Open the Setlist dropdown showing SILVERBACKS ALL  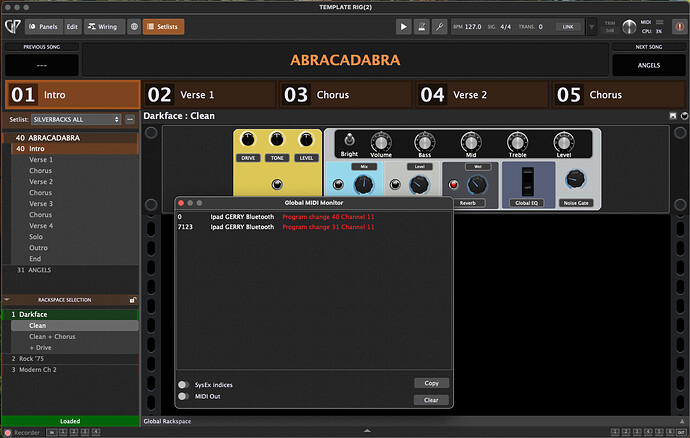pos(77,119)
